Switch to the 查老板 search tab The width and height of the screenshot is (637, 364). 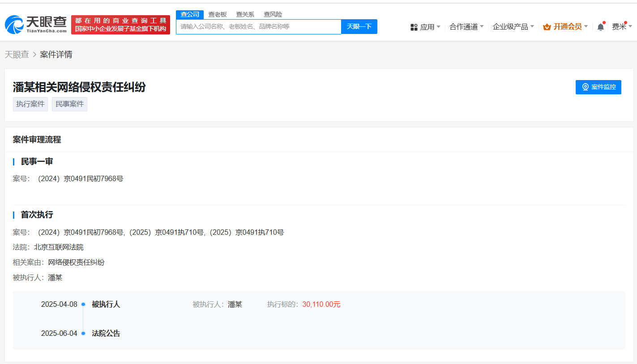pos(218,14)
